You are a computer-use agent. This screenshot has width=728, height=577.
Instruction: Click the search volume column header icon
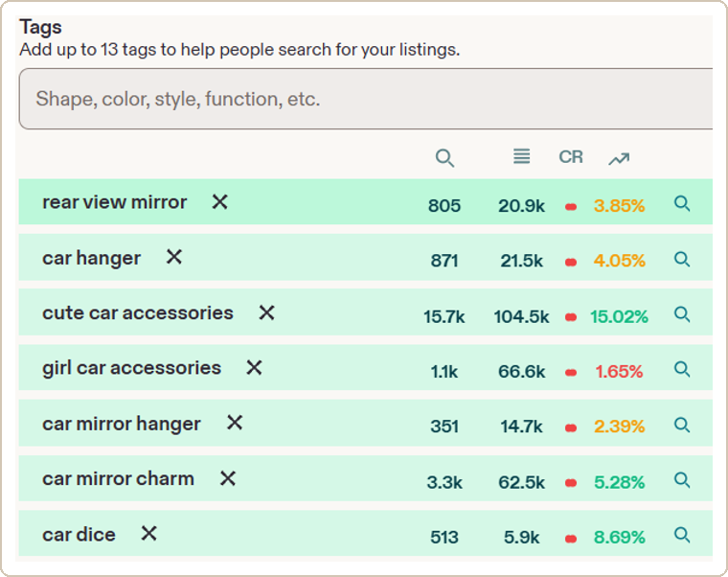pyautogui.click(x=444, y=158)
